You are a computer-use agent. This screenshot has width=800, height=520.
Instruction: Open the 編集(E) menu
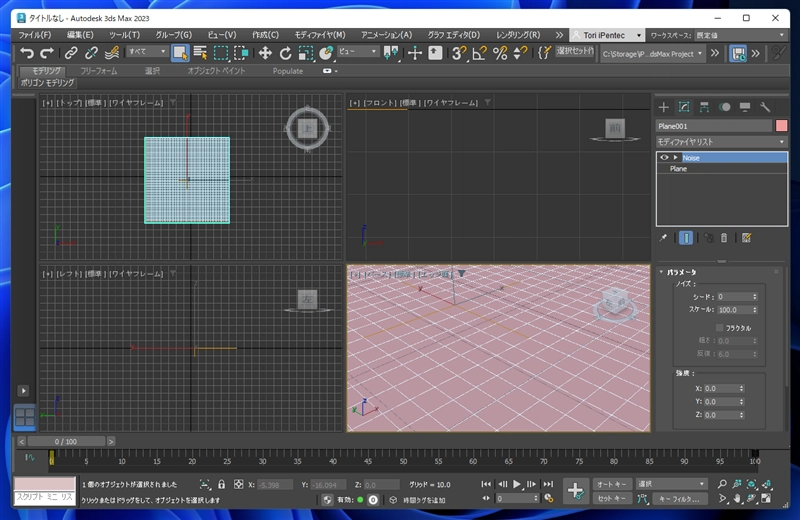click(x=80, y=35)
